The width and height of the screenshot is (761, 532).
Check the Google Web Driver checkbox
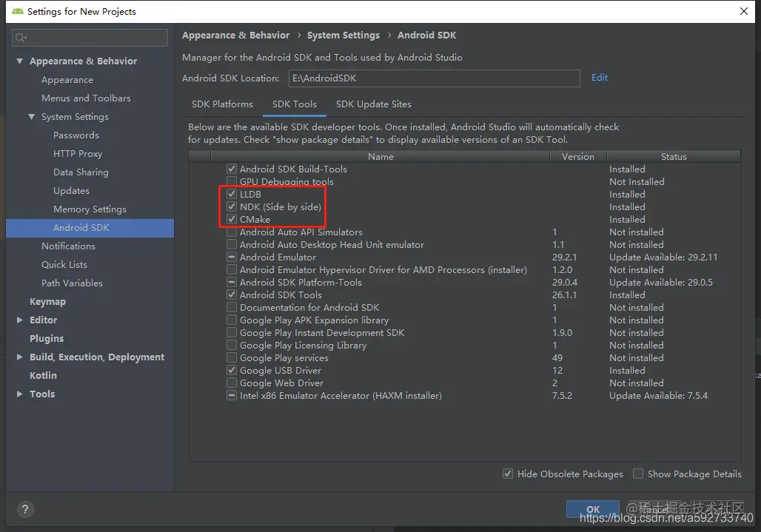(232, 383)
